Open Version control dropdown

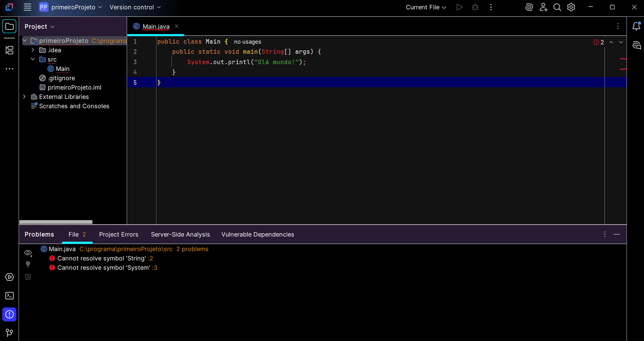coord(135,7)
